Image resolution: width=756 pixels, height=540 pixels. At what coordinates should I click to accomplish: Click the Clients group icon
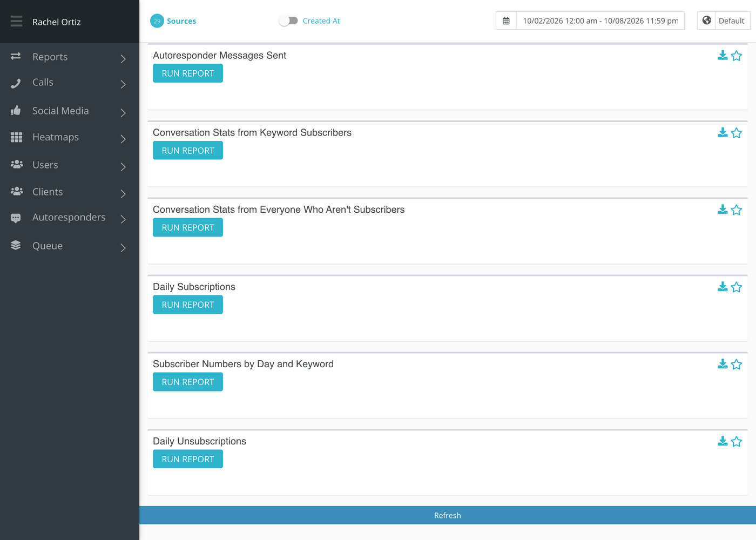pos(17,191)
